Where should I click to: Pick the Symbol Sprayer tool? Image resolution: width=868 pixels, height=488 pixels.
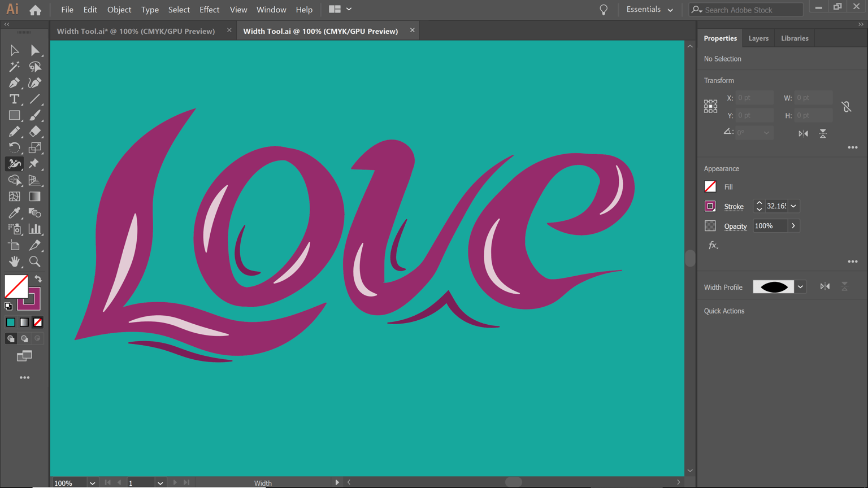14,229
